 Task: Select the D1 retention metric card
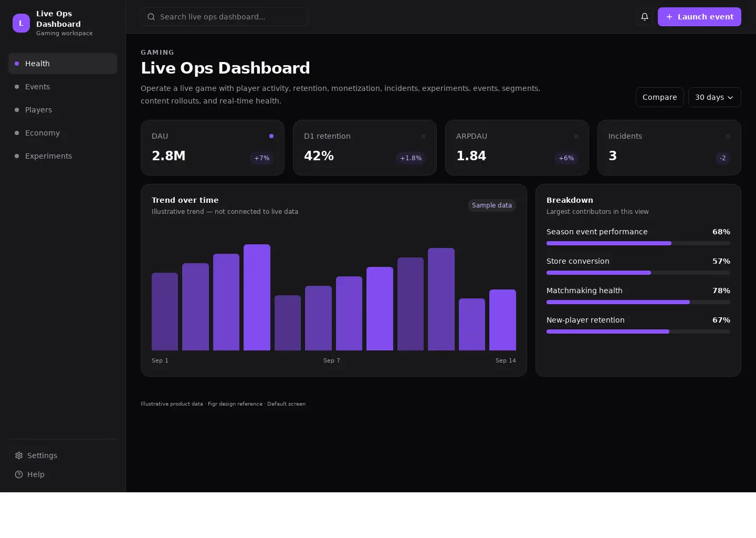(365, 148)
